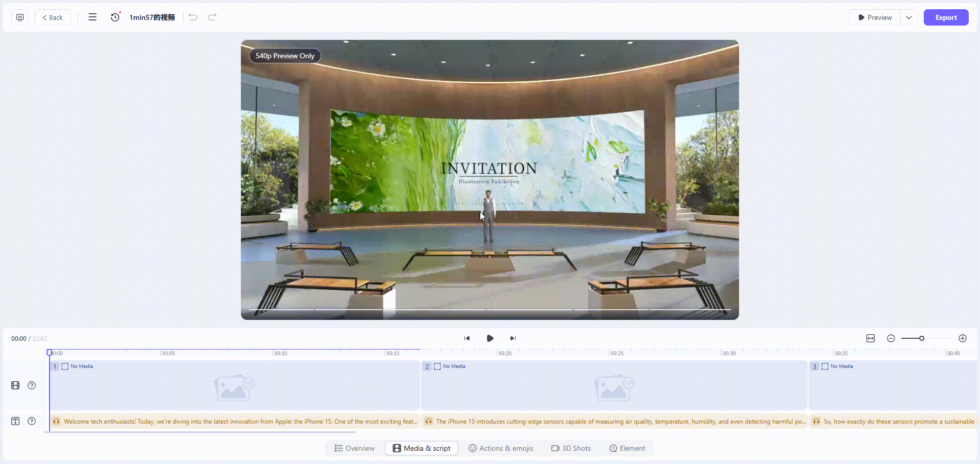Click the timeline zoom slider handle
The height and width of the screenshot is (464, 980).
[x=922, y=338]
